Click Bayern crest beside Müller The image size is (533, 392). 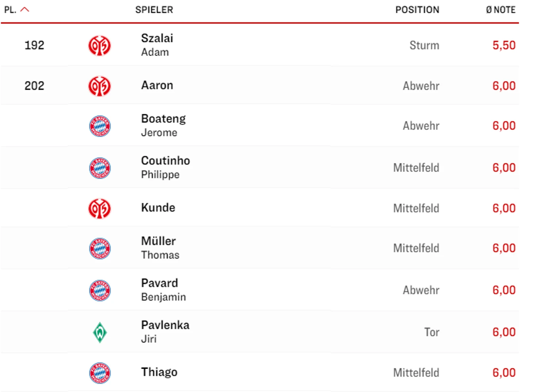pos(100,249)
